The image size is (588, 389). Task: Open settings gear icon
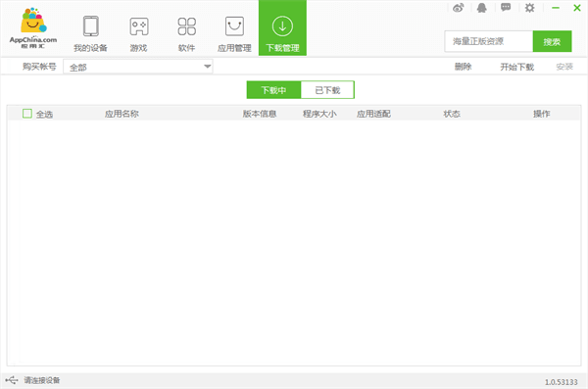click(529, 8)
